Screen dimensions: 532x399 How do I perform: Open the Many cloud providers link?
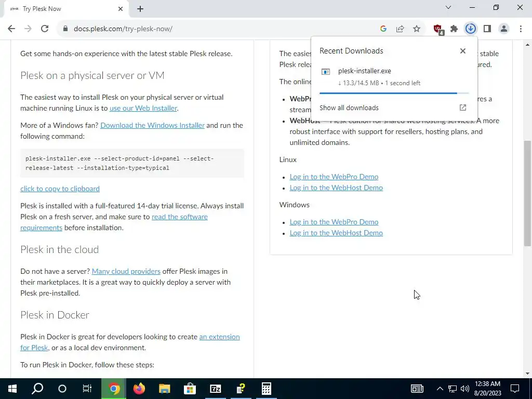click(126, 271)
